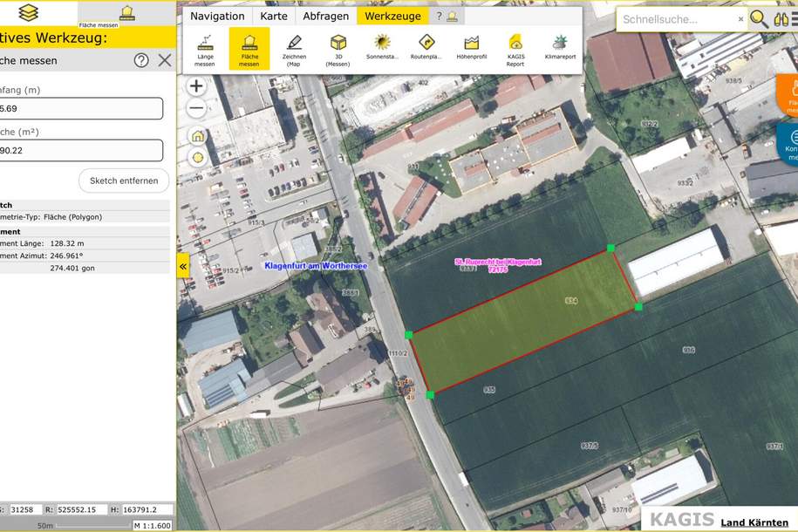Click the binoculars search icon

[781, 19]
